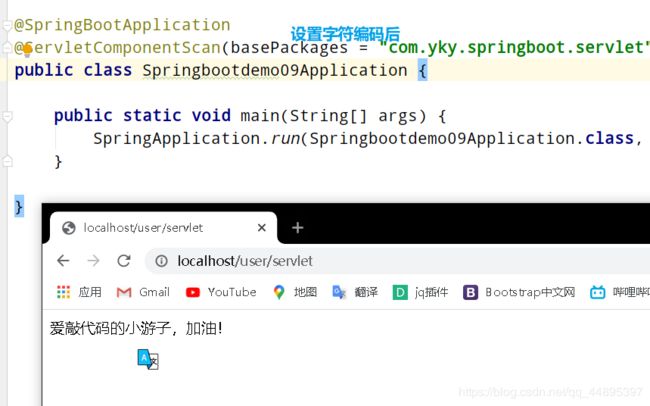The height and width of the screenshot is (406, 650).
Task: Open the jq插件 bookmark
Action: (x=420, y=292)
